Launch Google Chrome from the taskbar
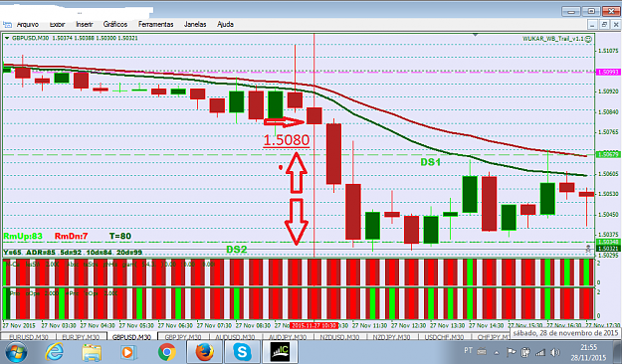 point(167,352)
